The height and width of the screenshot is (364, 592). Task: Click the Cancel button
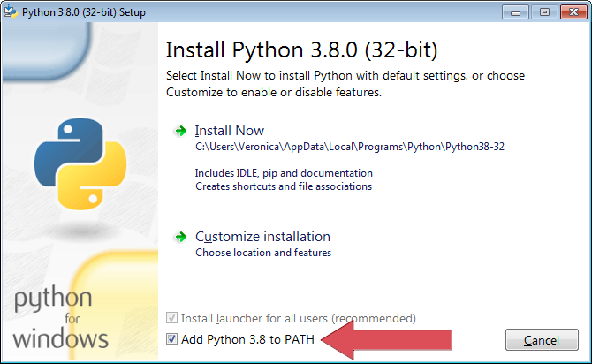[x=542, y=340]
